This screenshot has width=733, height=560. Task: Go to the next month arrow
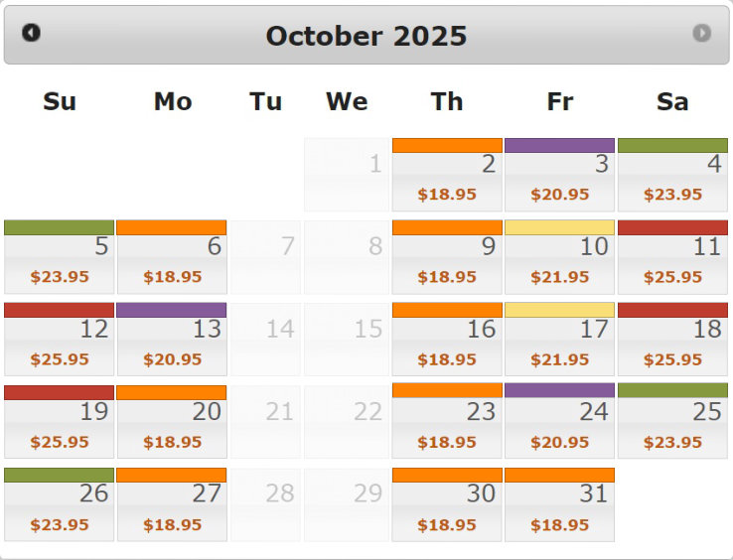click(701, 33)
